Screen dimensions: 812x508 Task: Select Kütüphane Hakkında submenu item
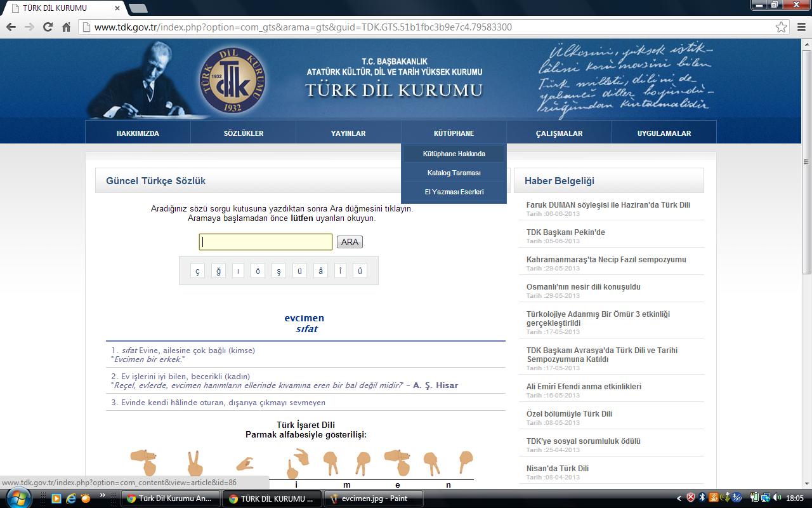[x=454, y=154]
